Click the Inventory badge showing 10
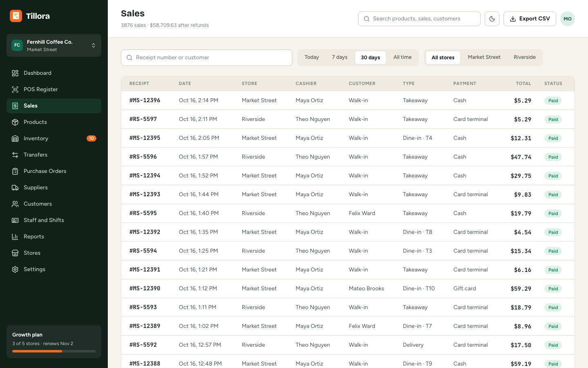Image resolution: width=588 pixels, height=368 pixels. click(91, 139)
